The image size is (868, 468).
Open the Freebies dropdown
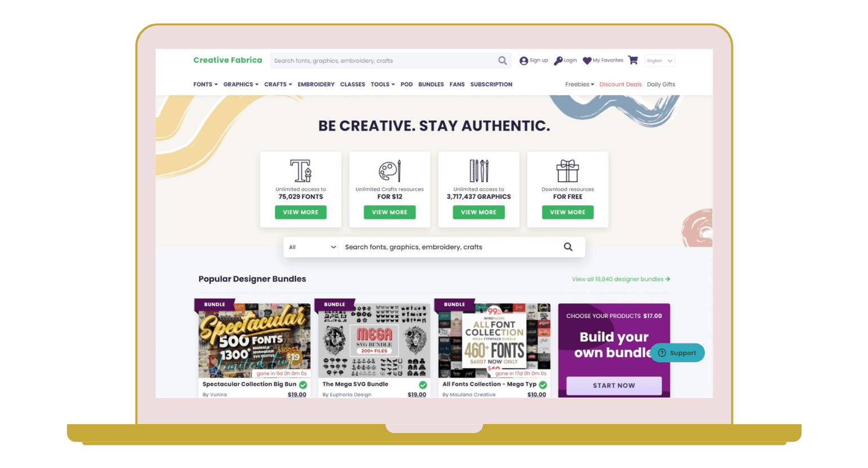click(x=579, y=85)
